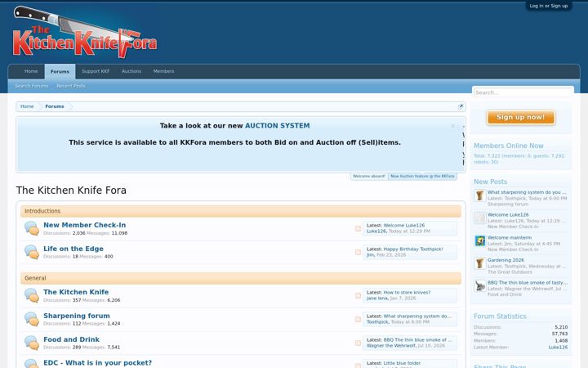Open the AUCTION SYSTEM link in notice
The height and width of the screenshot is (368, 588).
(278, 126)
